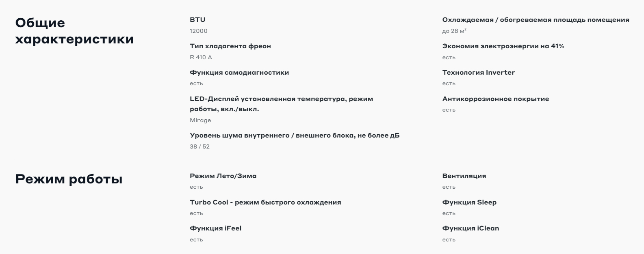This screenshot has width=644, height=254.
Task: Select the 12000 BTU value
Action: (x=198, y=31)
